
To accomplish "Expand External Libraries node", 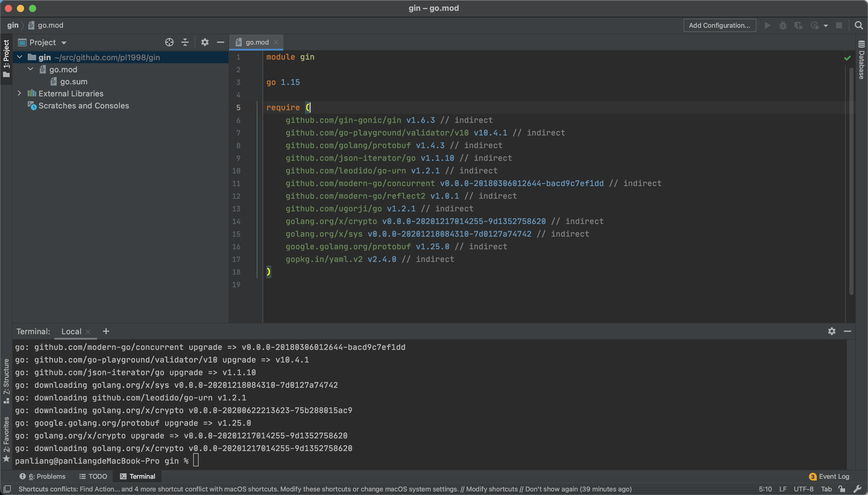I will pos(20,94).
